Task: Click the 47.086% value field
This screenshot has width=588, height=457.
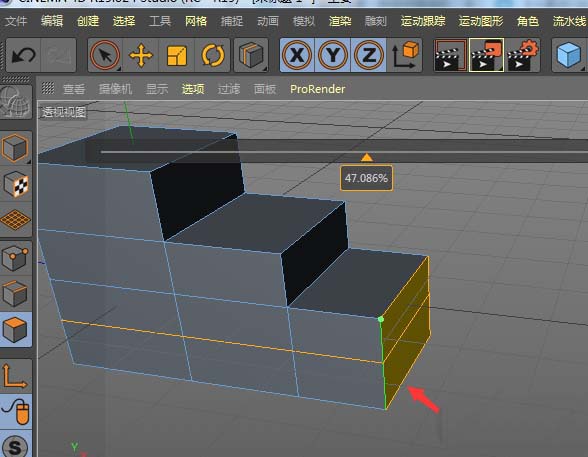Action: [366, 178]
